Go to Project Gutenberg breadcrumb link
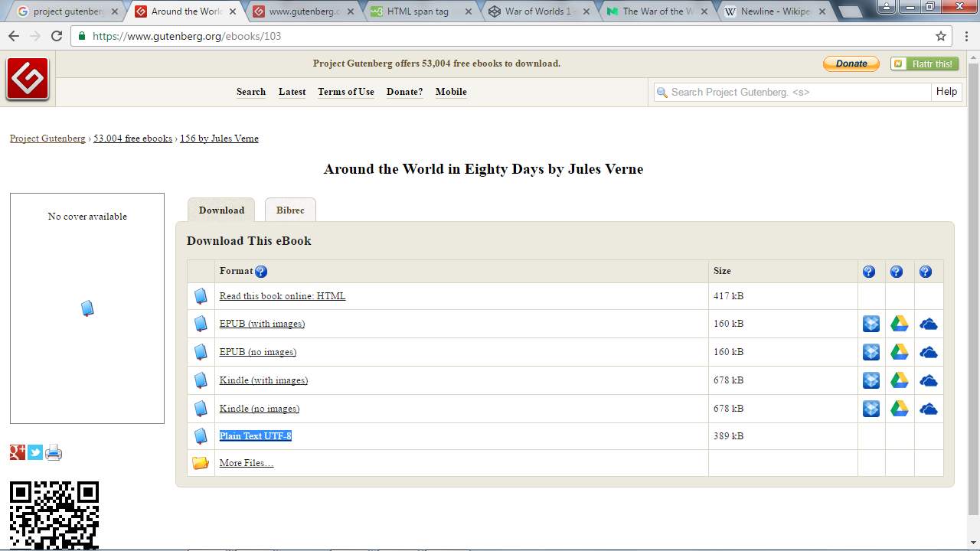Viewport: 980px width, 551px height. point(47,139)
